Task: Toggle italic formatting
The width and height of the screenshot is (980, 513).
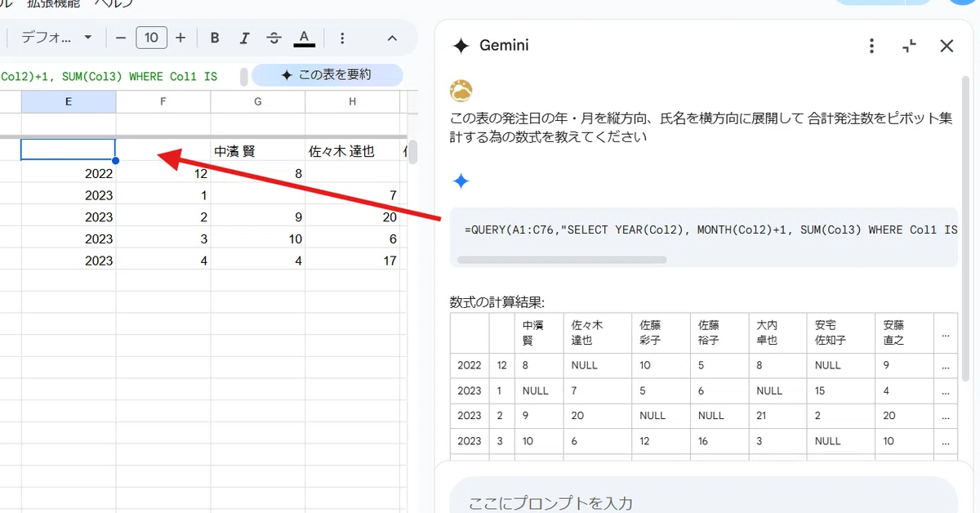Action: (244, 38)
